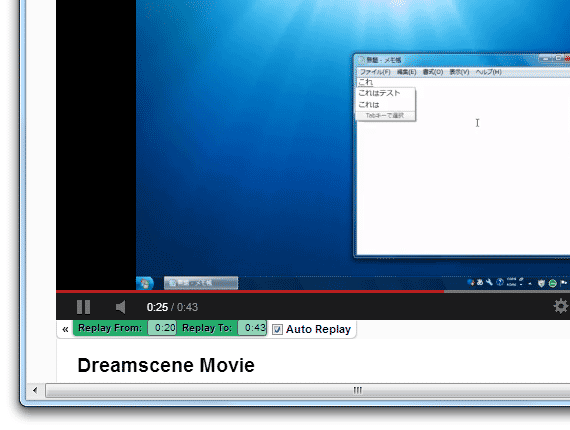Image resolution: width=570 pixels, height=430 pixels.
Task: Click the Replay From label
Action: [x=110, y=328]
